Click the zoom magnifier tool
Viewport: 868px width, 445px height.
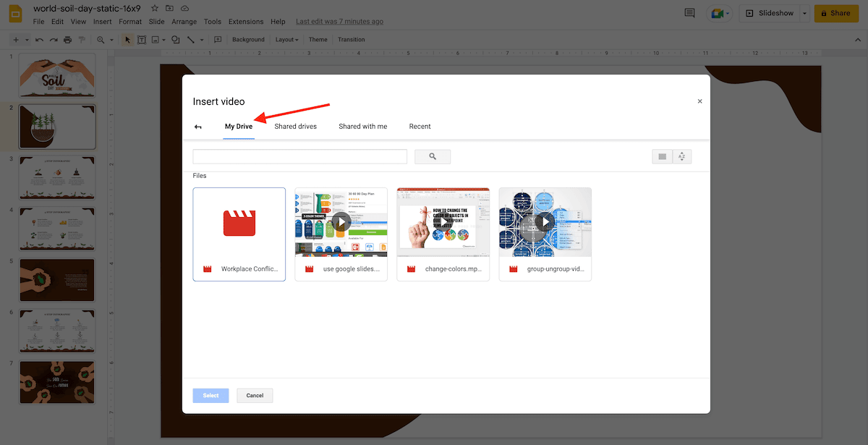pos(101,40)
